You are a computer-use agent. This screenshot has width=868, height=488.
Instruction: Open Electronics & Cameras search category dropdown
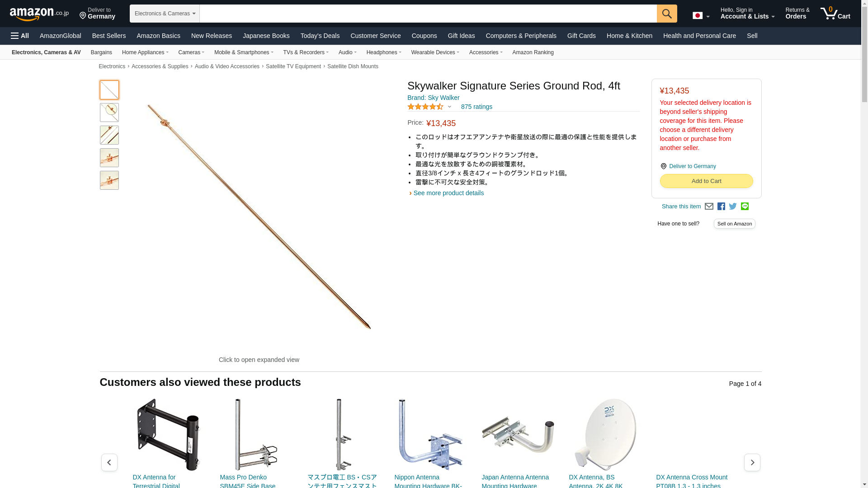tap(165, 14)
